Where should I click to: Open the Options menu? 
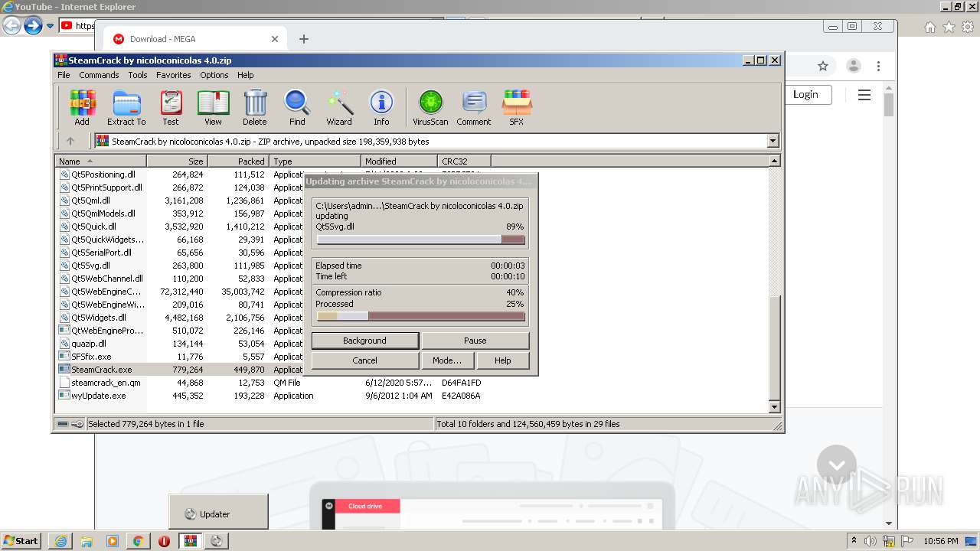214,75
